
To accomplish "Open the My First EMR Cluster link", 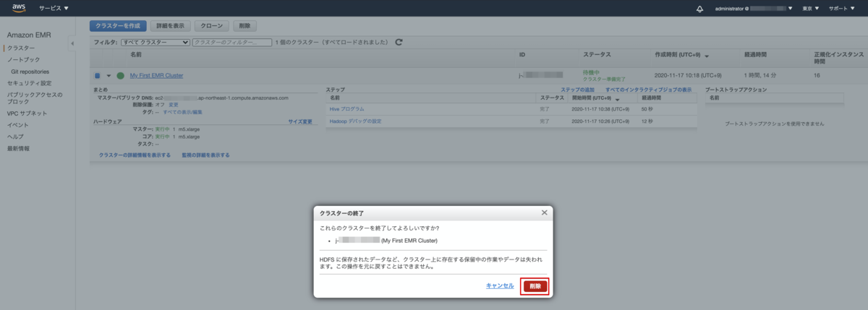I will [156, 75].
